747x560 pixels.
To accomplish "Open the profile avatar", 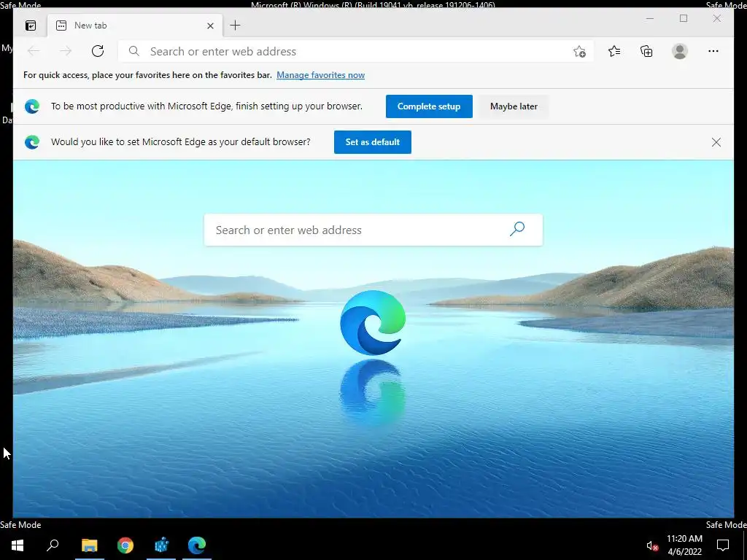I will pyautogui.click(x=680, y=51).
